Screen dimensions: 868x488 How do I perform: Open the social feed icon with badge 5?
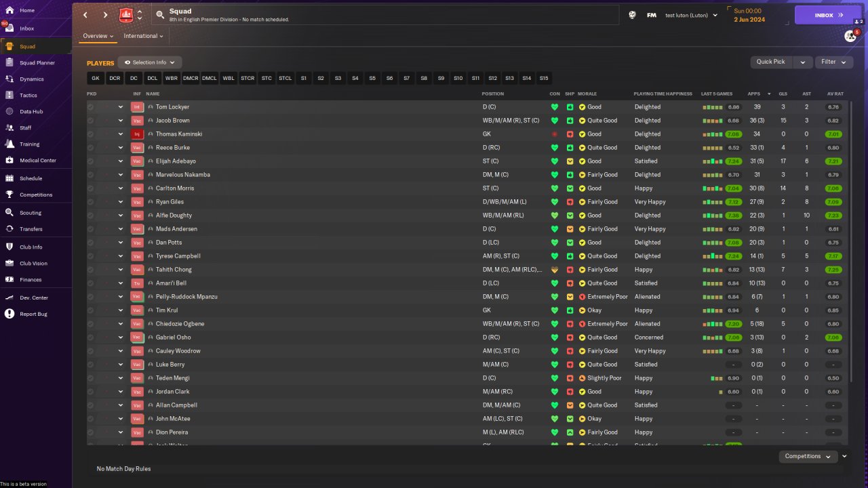851,36
